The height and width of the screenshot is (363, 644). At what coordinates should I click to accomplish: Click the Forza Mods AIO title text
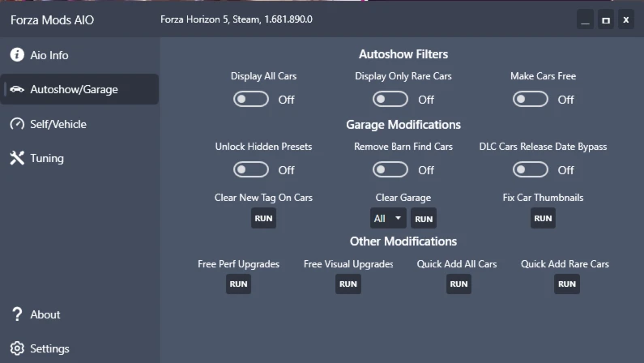click(52, 20)
